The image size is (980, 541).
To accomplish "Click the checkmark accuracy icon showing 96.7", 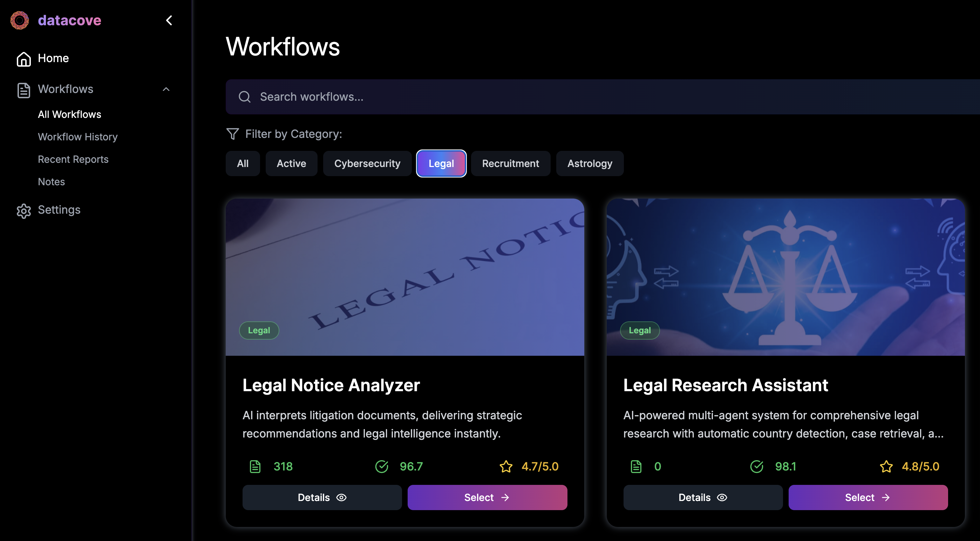I will click(x=382, y=466).
